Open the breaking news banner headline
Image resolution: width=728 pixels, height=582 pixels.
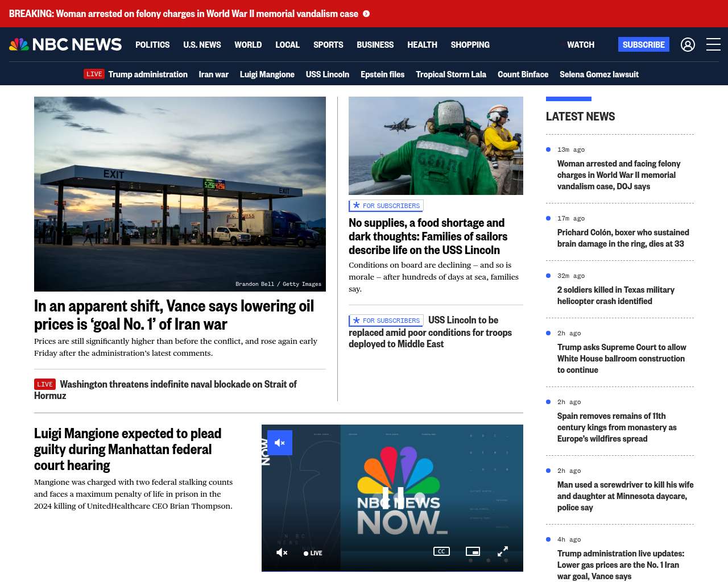184,14
